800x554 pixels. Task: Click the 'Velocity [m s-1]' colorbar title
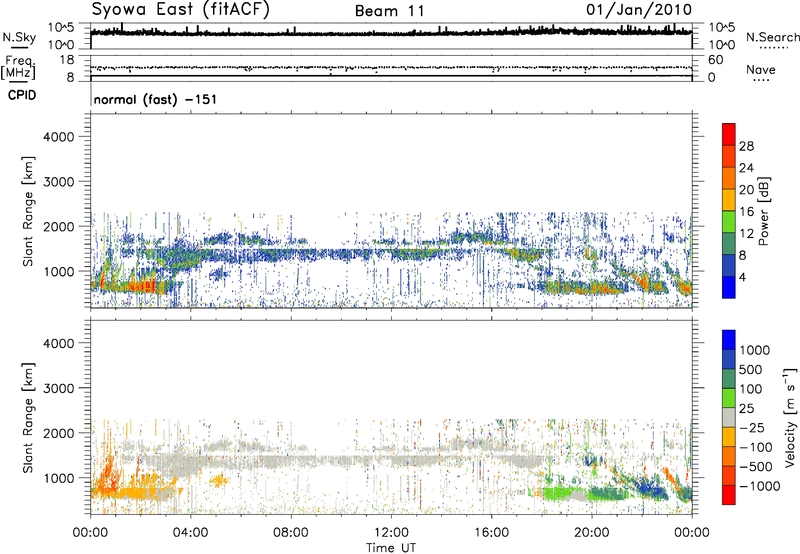[x=790, y=417]
